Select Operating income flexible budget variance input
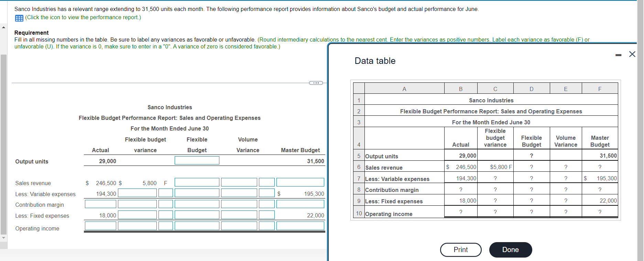 click(137, 226)
